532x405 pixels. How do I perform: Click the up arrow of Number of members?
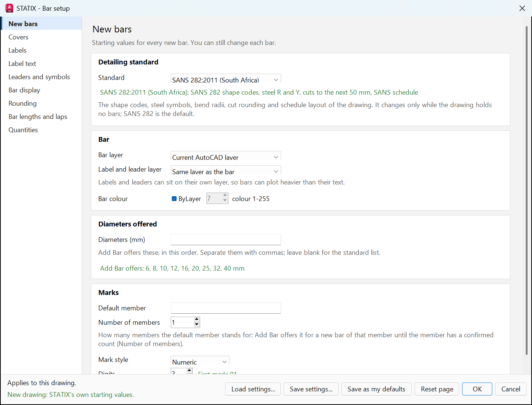pyautogui.click(x=197, y=320)
